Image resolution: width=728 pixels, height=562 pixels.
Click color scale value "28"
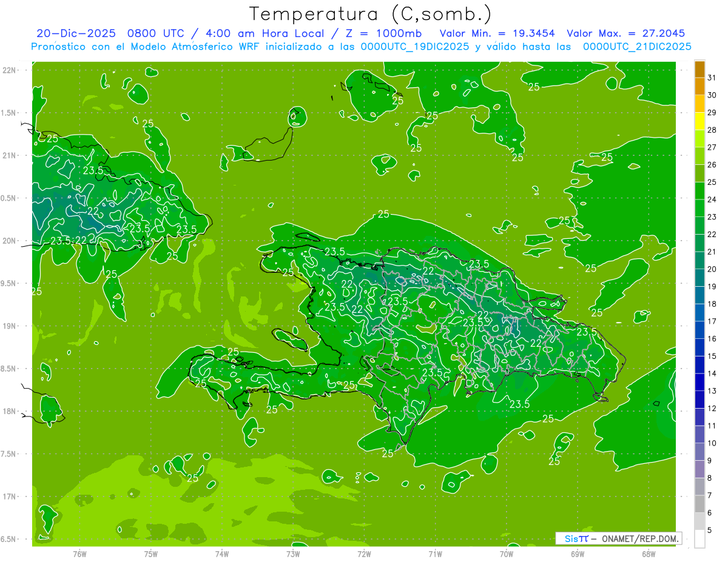(712, 130)
